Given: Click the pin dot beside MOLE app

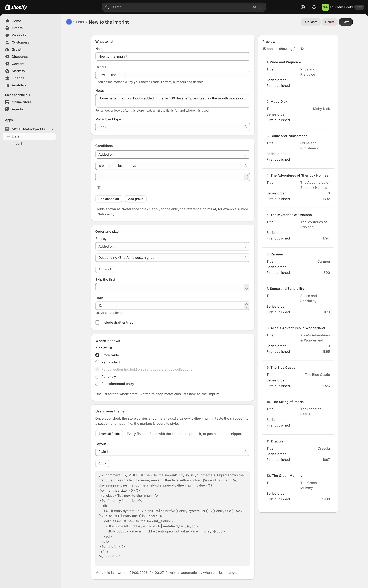Looking at the screenshot, I should (x=52, y=129).
